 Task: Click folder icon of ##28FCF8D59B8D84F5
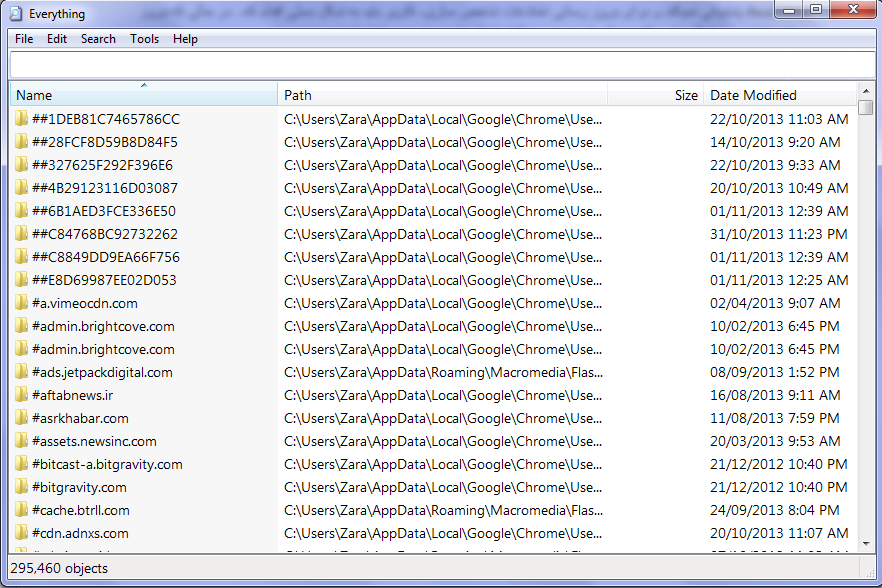(x=21, y=142)
